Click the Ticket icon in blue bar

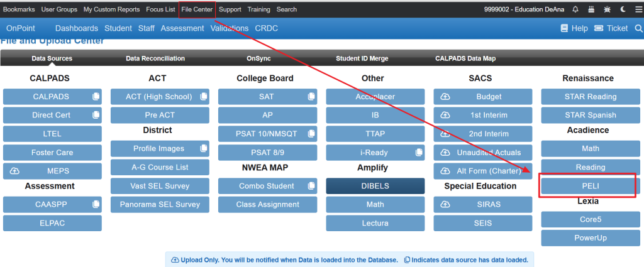click(x=598, y=28)
